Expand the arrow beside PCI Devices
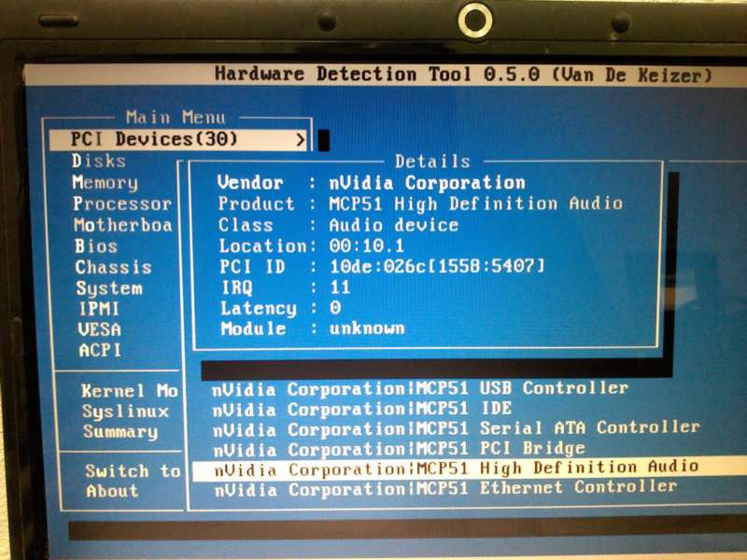The image size is (747, 560). (301, 140)
